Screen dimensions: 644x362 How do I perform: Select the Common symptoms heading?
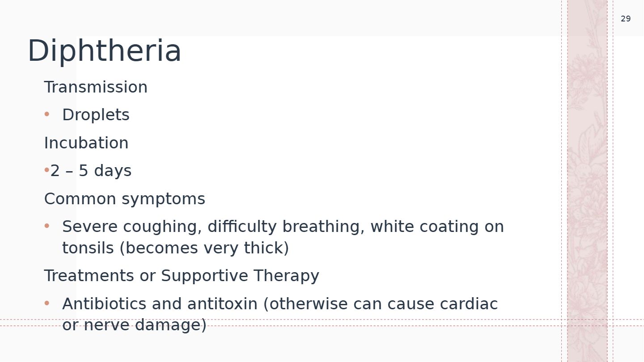[x=125, y=199]
